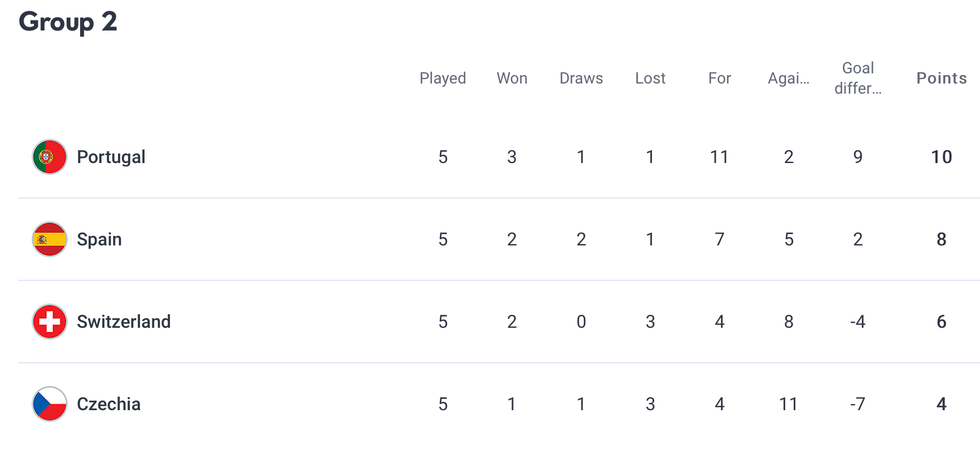Select the Draws column header
Viewport: 980px width, 457px height.
pos(581,78)
